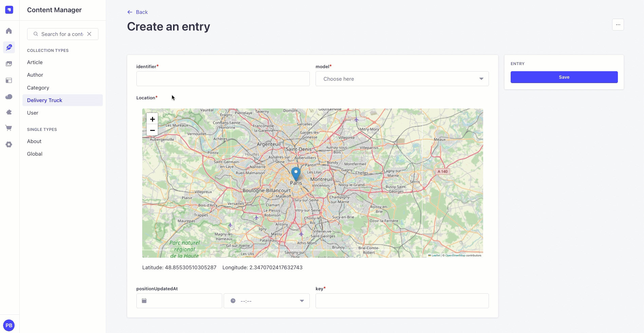The width and height of the screenshot is (644, 333).
Task: Open the Settings gear icon
Action: [9, 144]
